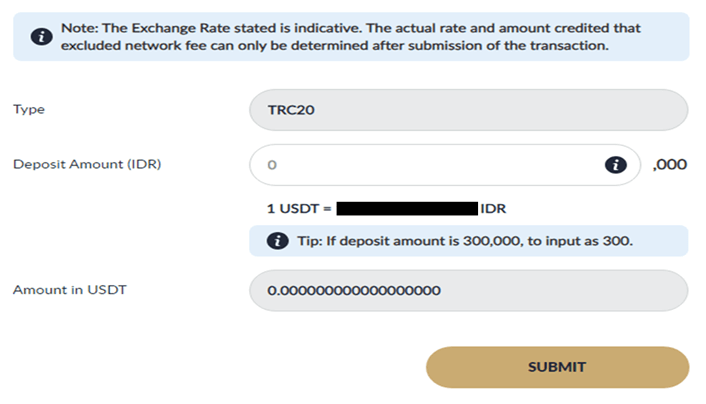The height and width of the screenshot is (404, 706).
Task: Click the "1 USDT =" rate text
Action: pos(299,210)
